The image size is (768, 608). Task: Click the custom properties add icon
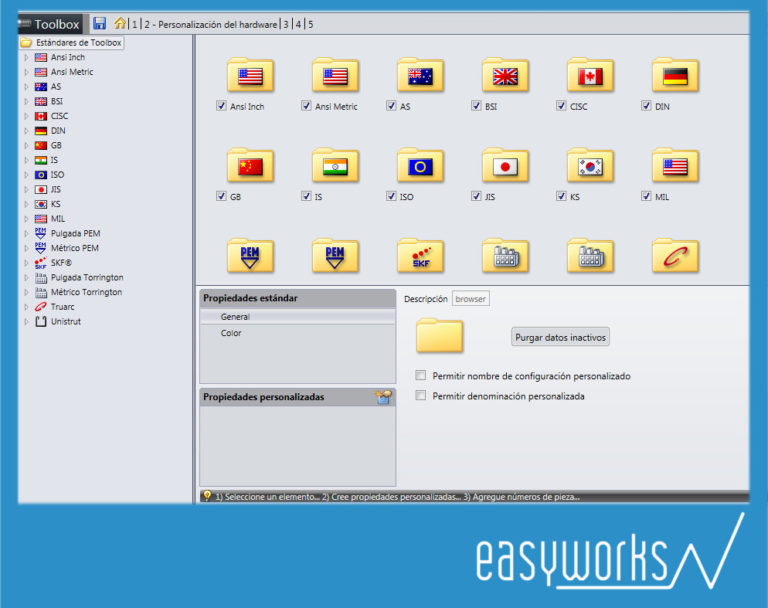click(x=384, y=397)
